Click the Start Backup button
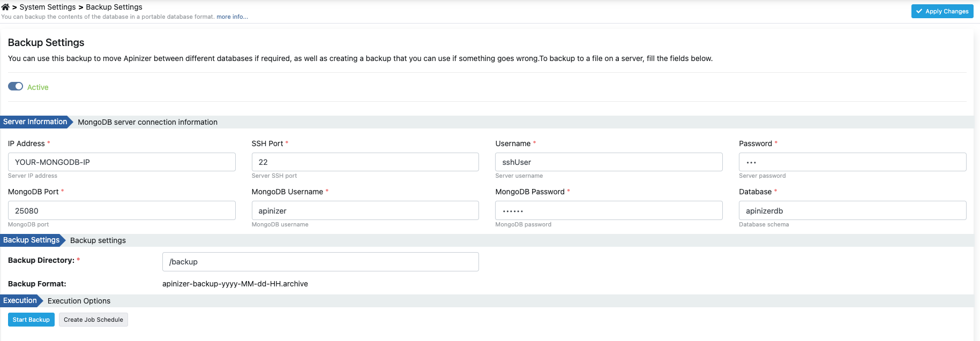This screenshot has height=341, width=980. pyautogui.click(x=31, y=320)
